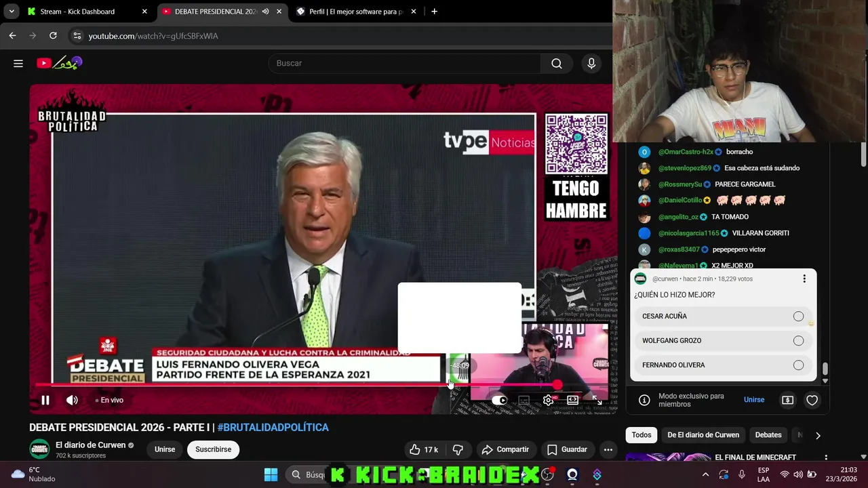Open El Final de Minecraft suggested video

coord(755,457)
